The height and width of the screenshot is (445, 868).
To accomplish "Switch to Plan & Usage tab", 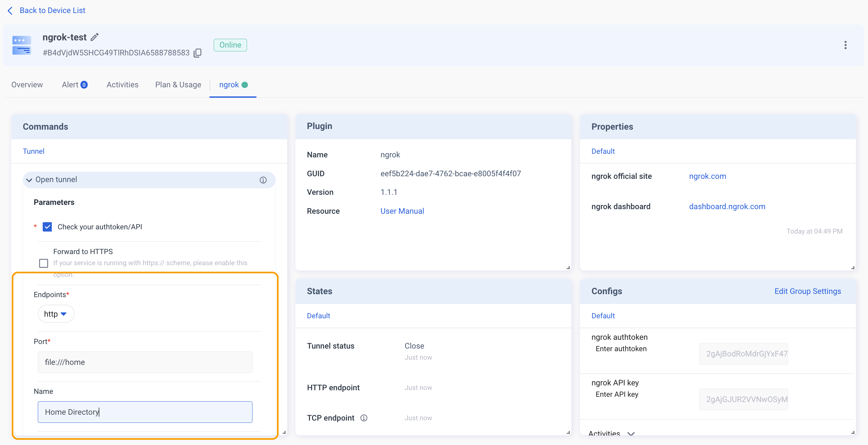I will click(178, 85).
